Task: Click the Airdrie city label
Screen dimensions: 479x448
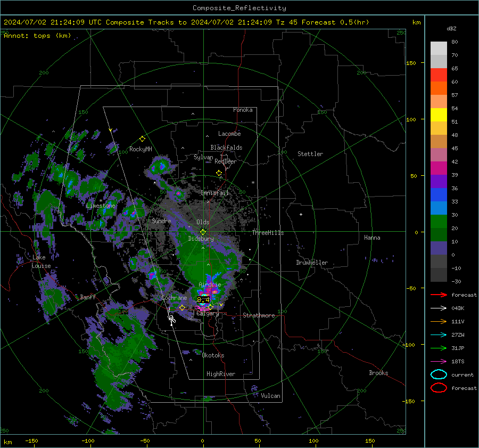Action: point(210,284)
